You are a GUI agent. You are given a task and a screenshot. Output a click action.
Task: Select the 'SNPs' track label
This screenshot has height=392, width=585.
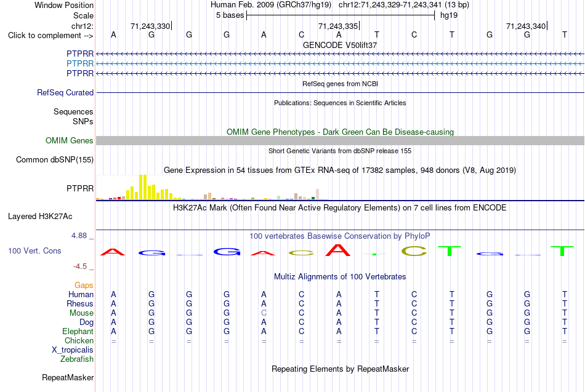83,122
